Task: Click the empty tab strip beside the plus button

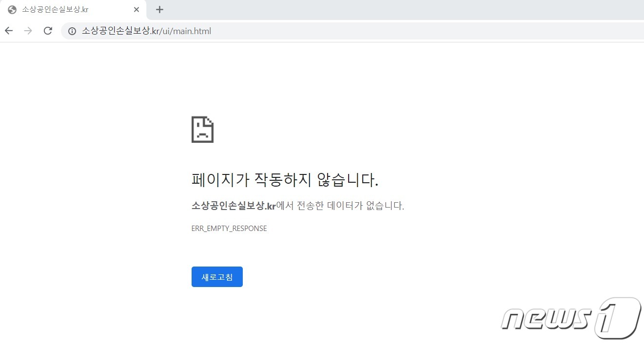Action: click(x=390, y=10)
